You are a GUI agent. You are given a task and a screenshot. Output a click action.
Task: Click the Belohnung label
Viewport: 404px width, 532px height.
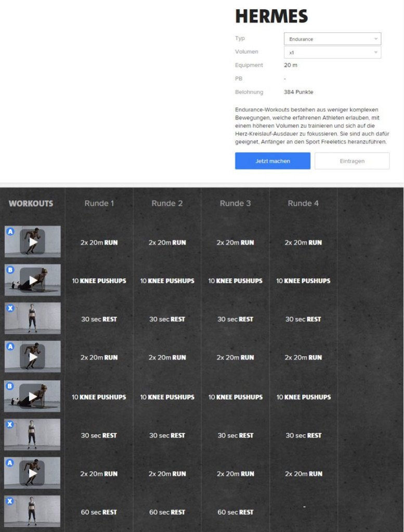click(249, 92)
